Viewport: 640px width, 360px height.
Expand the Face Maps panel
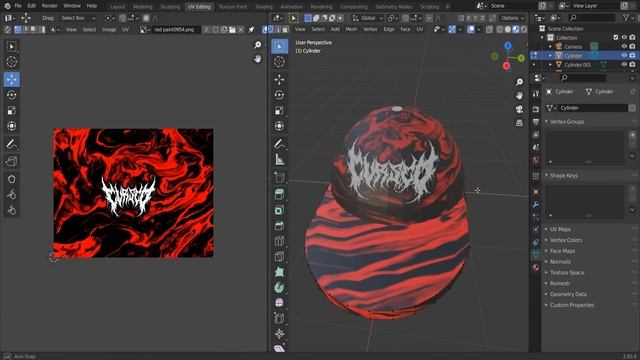pos(562,251)
